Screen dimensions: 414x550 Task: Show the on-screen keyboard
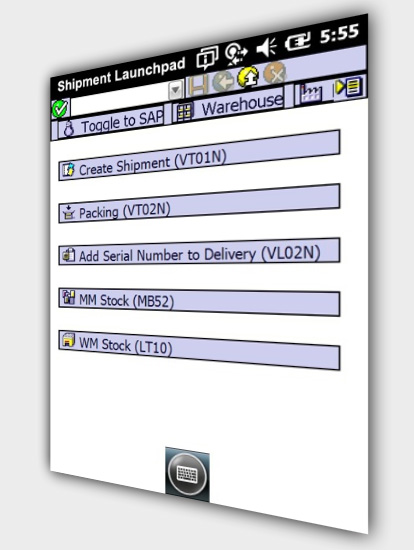click(187, 474)
